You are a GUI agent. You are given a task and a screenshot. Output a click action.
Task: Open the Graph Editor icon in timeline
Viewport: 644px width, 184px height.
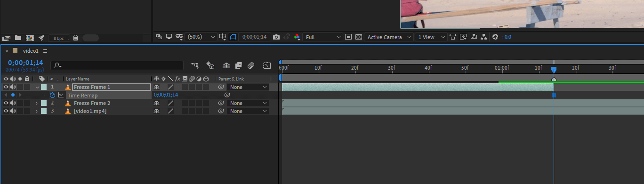(267, 65)
